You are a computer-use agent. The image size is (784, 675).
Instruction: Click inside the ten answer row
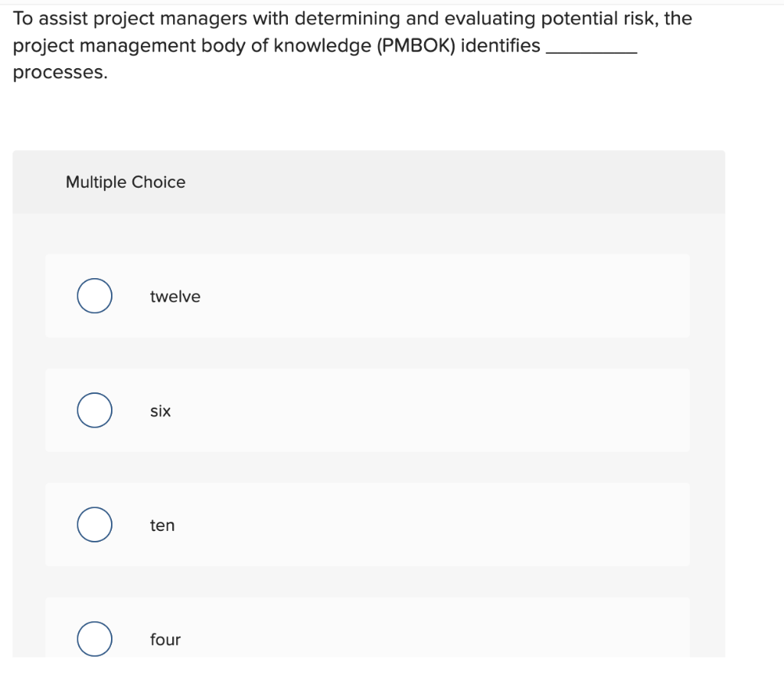(x=367, y=526)
